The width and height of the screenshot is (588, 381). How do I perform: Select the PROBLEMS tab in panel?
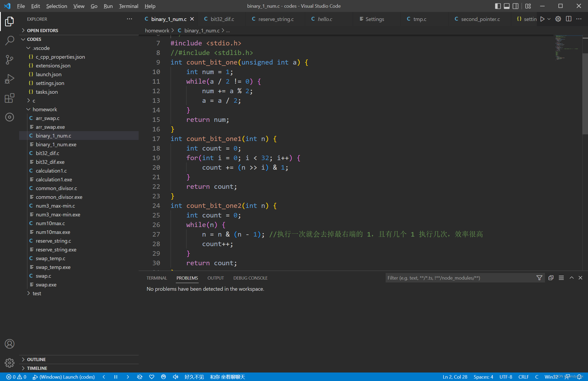[x=187, y=278]
